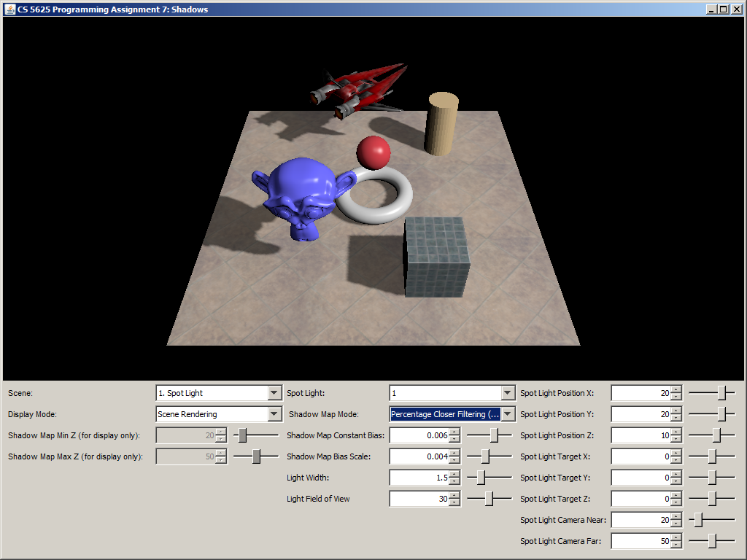Increase Spot Light Camera Near value
The width and height of the screenshot is (747, 560).
pyautogui.click(x=676, y=516)
